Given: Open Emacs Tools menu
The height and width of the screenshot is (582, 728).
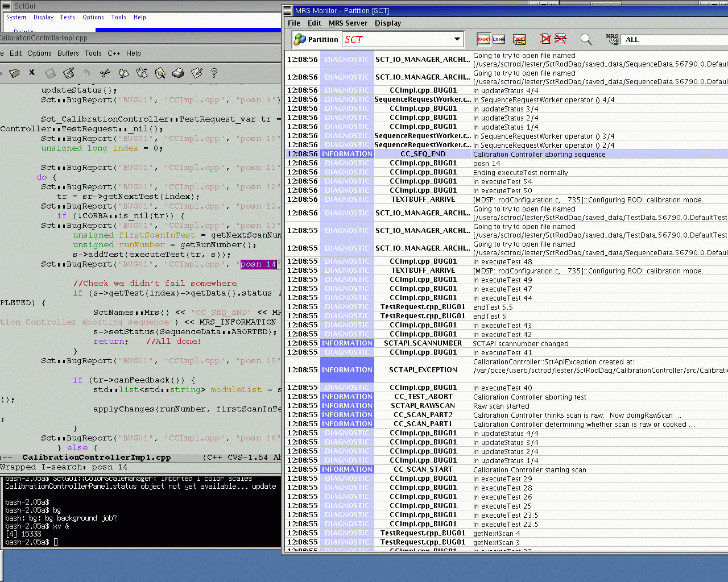Looking at the screenshot, I should click(93, 53).
